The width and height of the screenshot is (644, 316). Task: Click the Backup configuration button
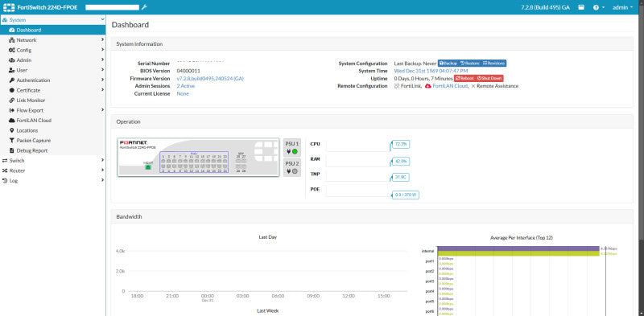point(448,64)
